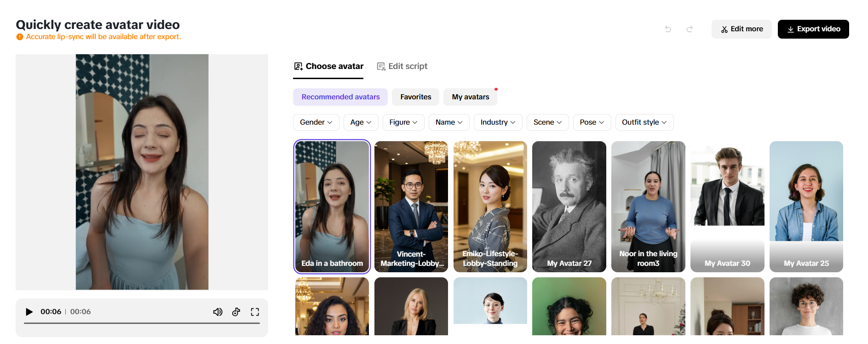Play the avatar video preview
Image resolution: width=868 pixels, height=344 pixels.
[x=29, y=312]
